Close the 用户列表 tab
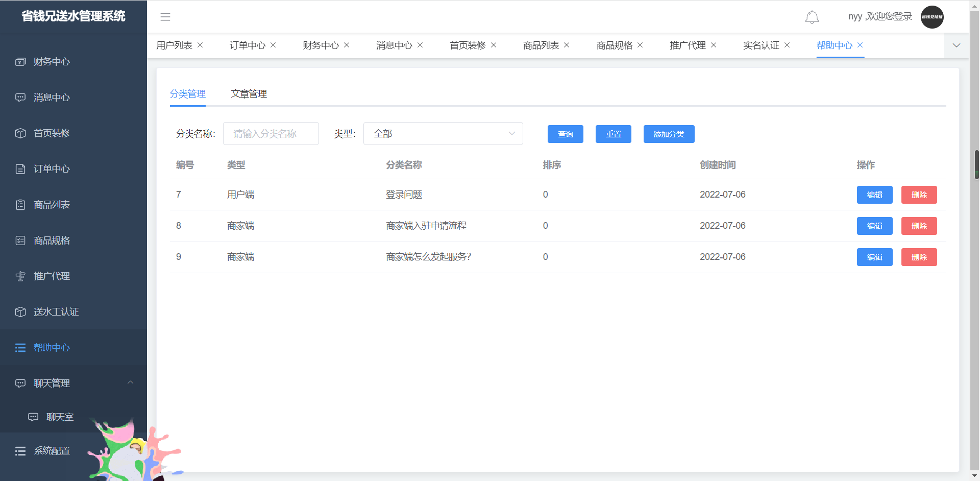 tap(200, 45)
